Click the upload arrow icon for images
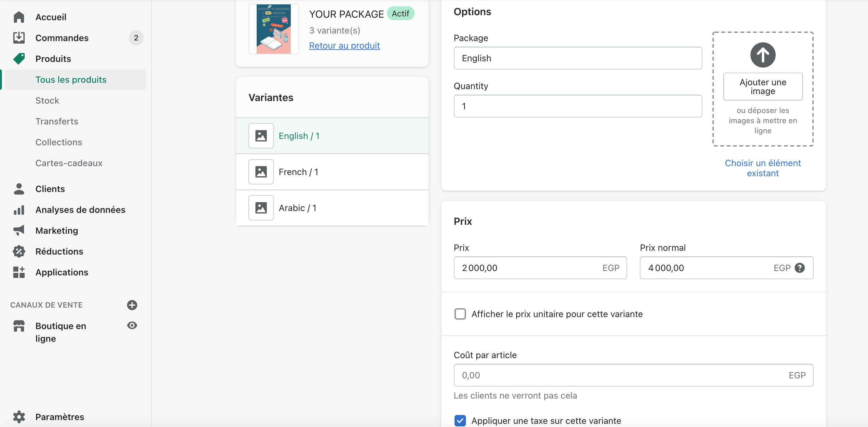This screenshot has width=868, height=427. point(762,55)
